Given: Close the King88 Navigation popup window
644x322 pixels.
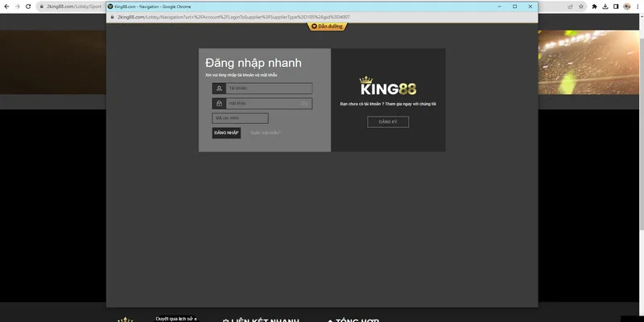Looking at the screenshot, I should coord(530,6).
